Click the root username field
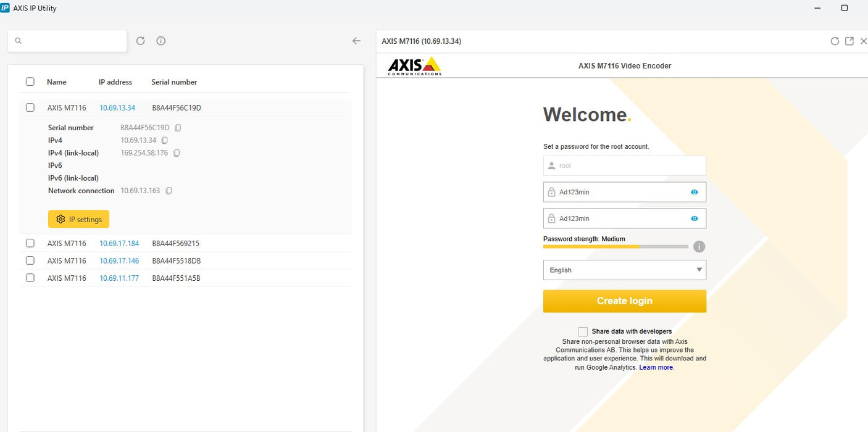 (625, 165)
